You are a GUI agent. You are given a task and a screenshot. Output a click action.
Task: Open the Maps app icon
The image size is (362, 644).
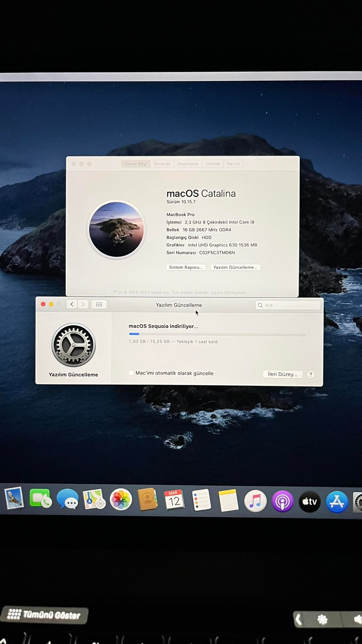pyautogui.click(x=94, y=500)
